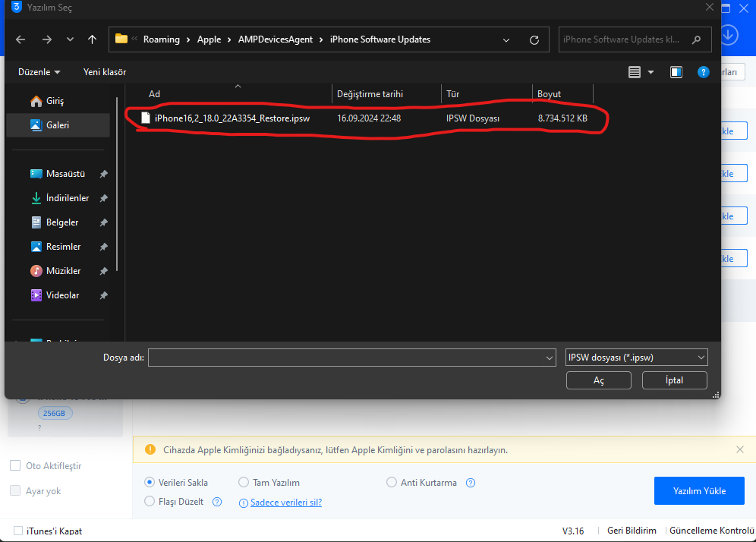Open the dialog help icon
Image resolution: width=756 pixels, height=542 pixels.
point(704,72)
